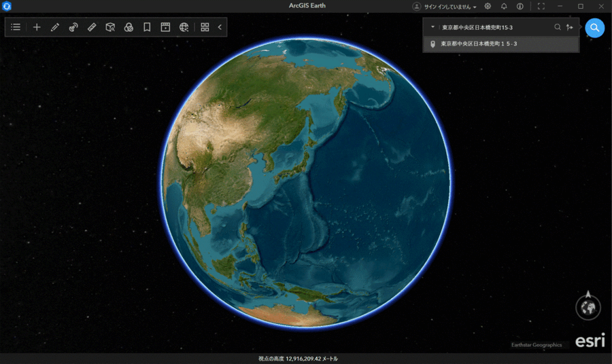Viewport: 612px width, 364px height.
Task: Select the Measure ruler tool
Action: [x=92, y=27]
